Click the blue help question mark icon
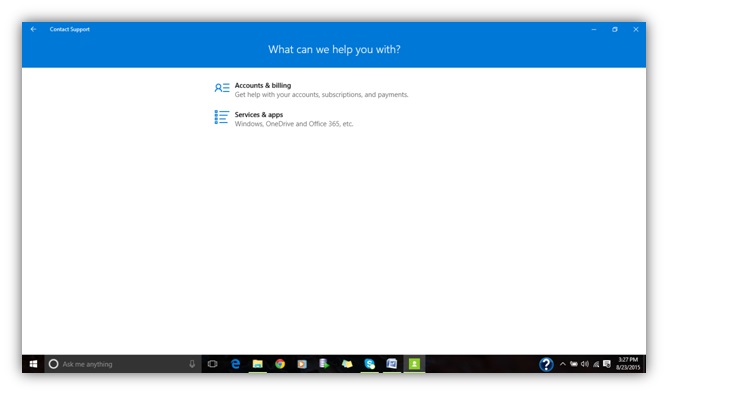This screenshot has width=736, height=395. coord(546,364)
